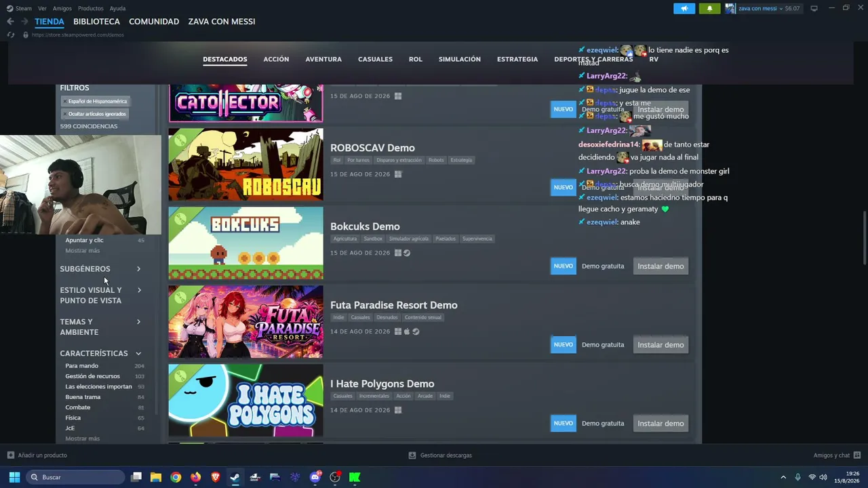Expand the Subgéneros filter section
The image size is (868, 488).
click(100, 269)
